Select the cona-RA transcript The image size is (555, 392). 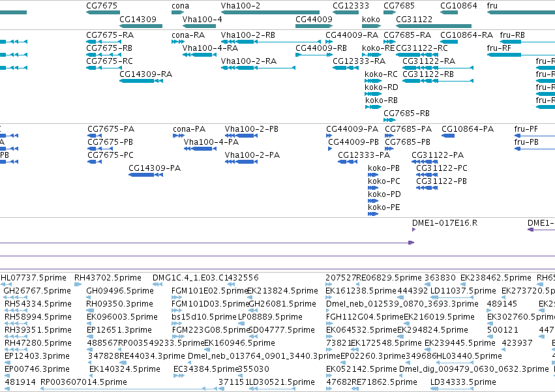tap(178, 42)
